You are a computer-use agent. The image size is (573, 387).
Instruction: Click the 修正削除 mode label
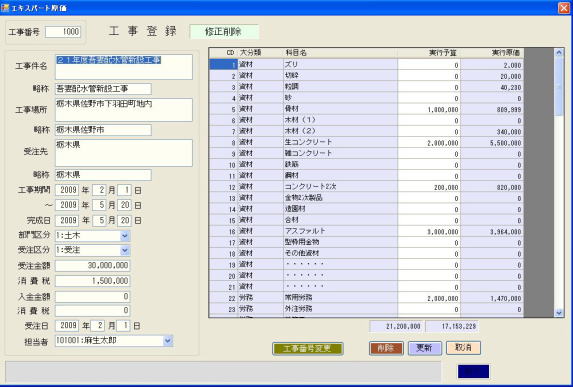(x=224, y=32)
